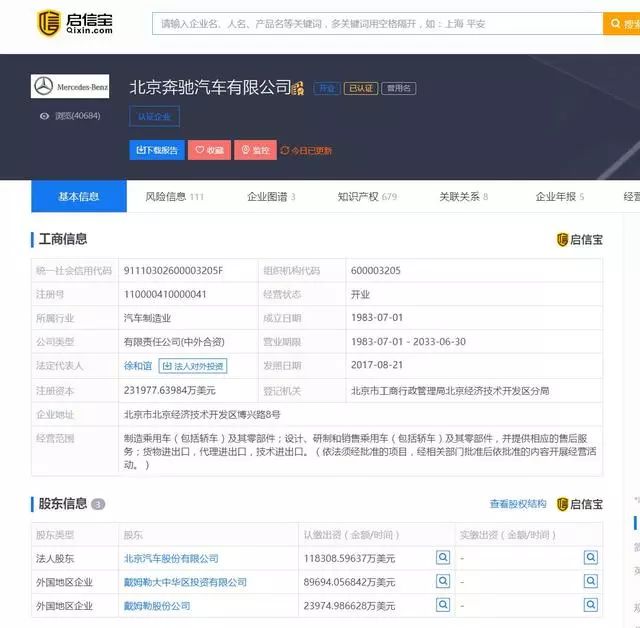
Task: Click the 查看股权结构 link
Action: click(518, 504)
